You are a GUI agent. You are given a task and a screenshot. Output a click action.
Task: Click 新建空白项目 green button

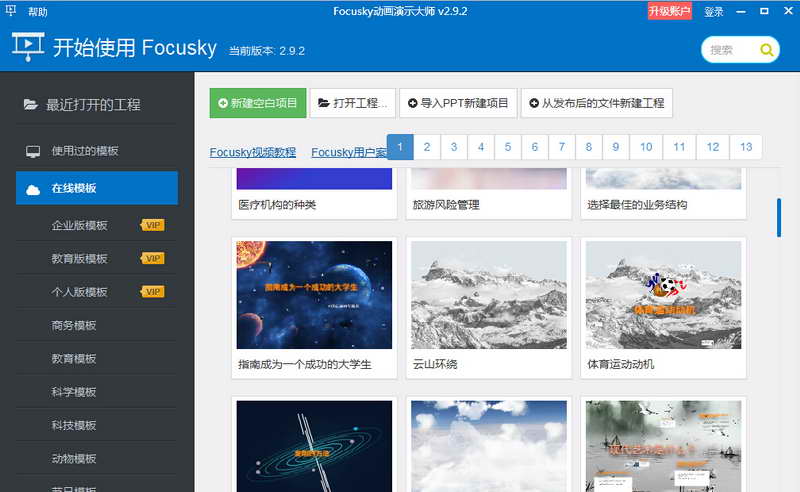pyautogui.click(x=258, y=103)
